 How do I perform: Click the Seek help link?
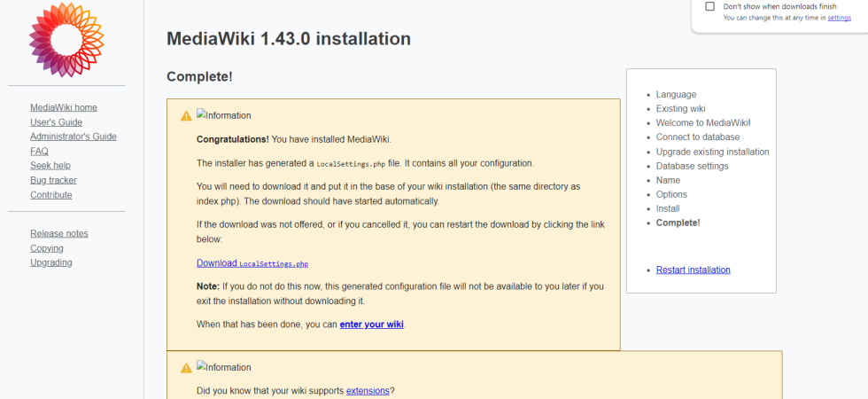click(x=50, y=165)
